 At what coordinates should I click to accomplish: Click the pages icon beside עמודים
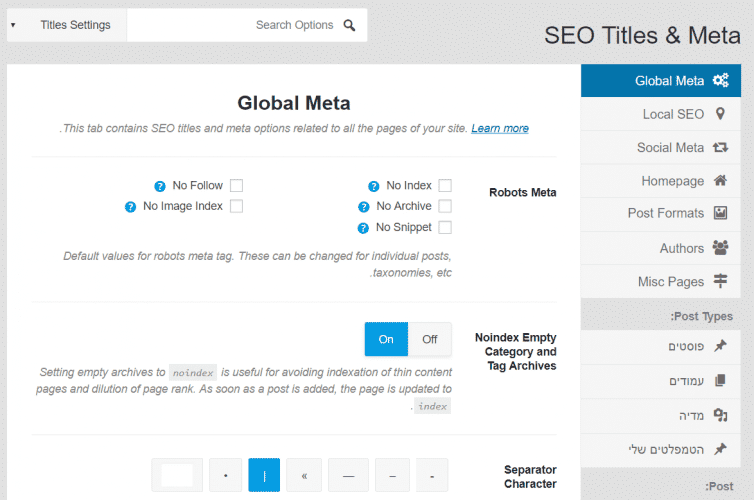point(720,381)
